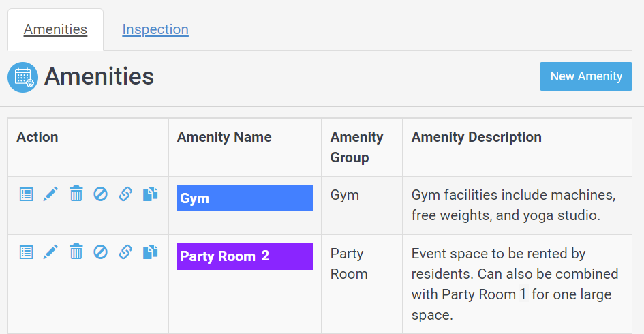The width and height of the screenshot is (644, 334).
Task: Duplicate Party Room 2 with copy icon
Action: pos(150,253)
